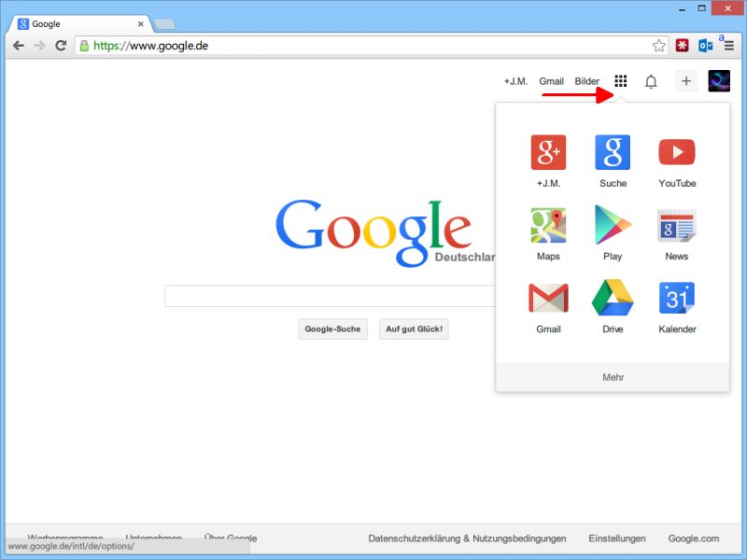The height and width of the screenshot is (560, 747).
Task: Maximize the Chrome window
Action: 702,8
